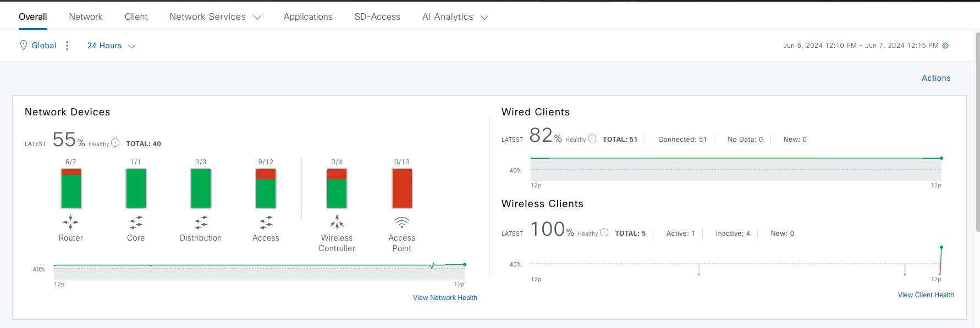Image resolution: width=980 pixels, height=328 pixels.
Task: Expand the Network Services menu
Action: pyautogui.click(x=215, y=17)
